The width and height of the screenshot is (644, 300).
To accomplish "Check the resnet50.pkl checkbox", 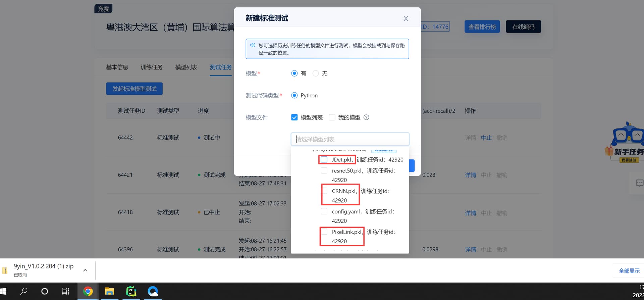I will (324, 170).
